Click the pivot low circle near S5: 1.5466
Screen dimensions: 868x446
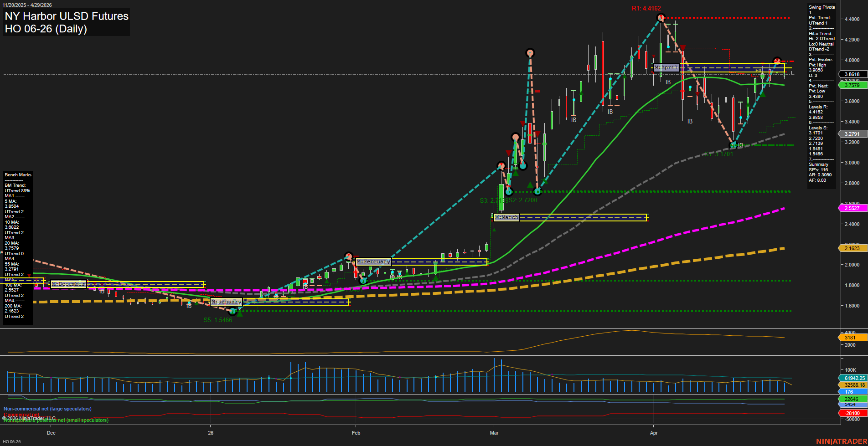point(232,311)
